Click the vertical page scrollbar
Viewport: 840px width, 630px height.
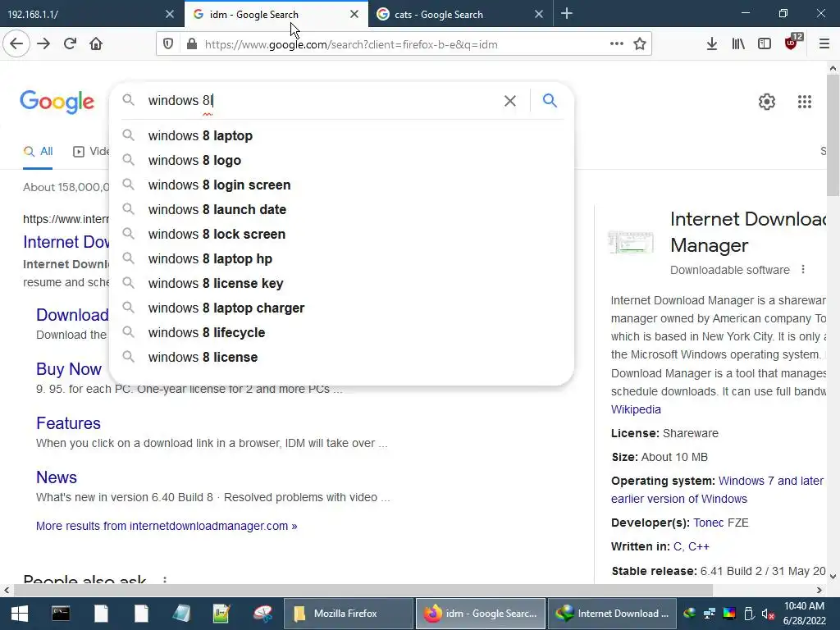click(x=833, y=137)
